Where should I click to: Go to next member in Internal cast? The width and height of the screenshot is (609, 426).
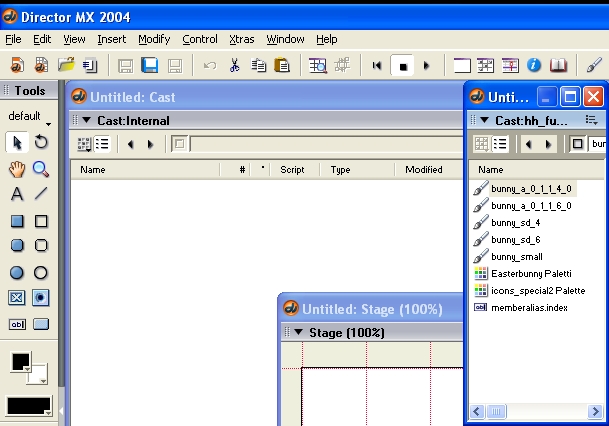pyautogui.click(x=150, y=144)
